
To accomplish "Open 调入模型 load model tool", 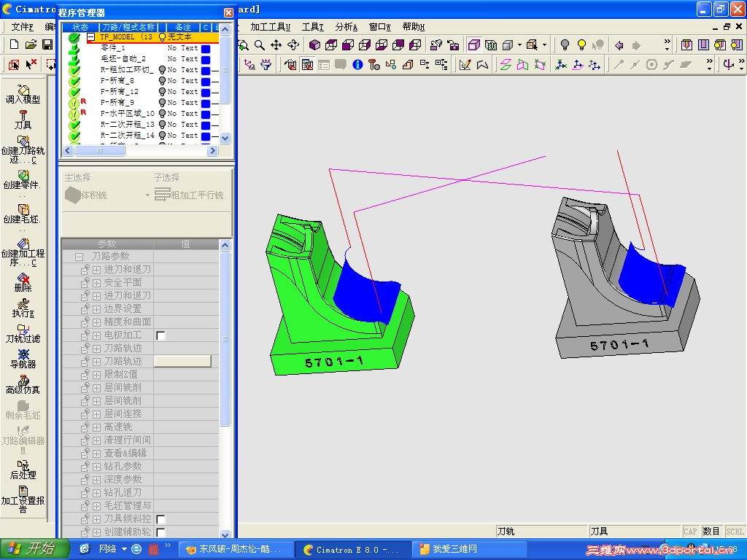I will coord(23,94).
